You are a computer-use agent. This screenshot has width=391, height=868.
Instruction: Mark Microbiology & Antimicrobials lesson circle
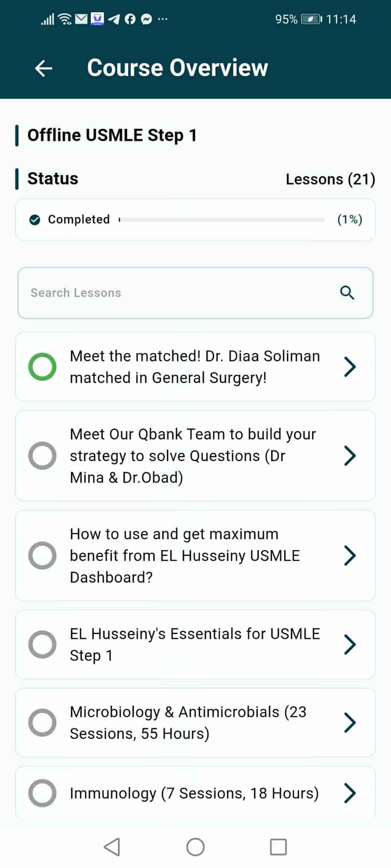[42, 723]
